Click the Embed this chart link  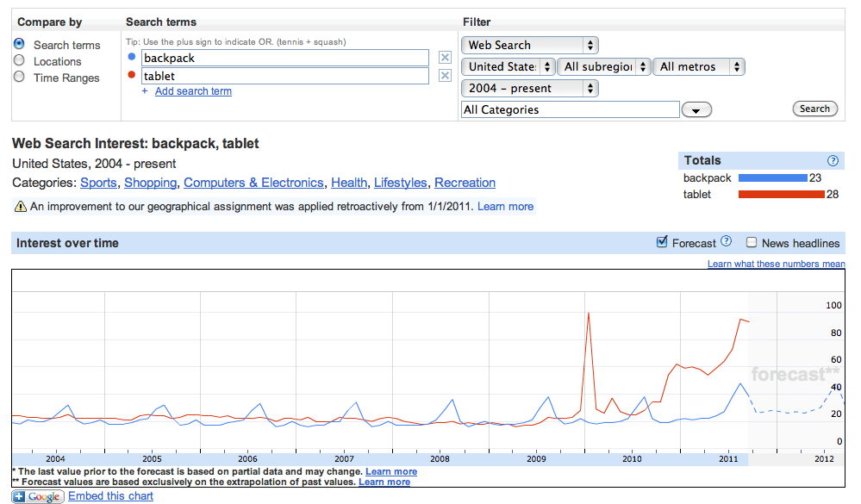110,495
